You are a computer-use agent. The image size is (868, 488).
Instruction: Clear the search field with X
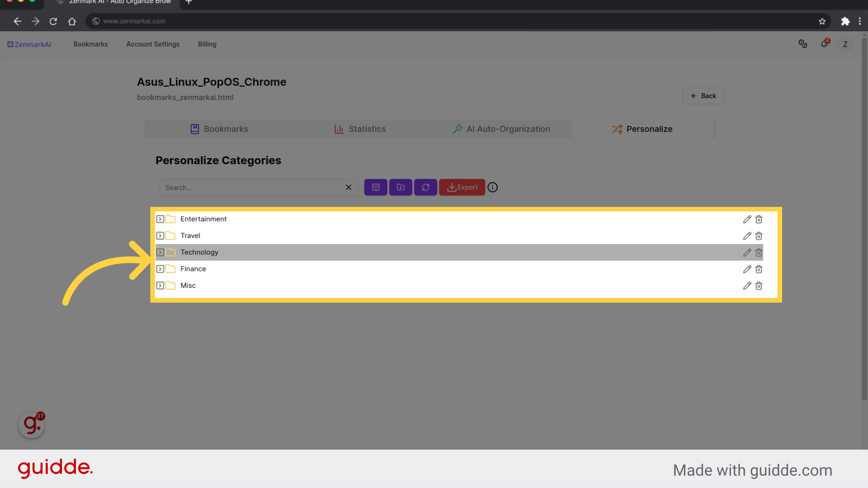[x=349, y=187]
